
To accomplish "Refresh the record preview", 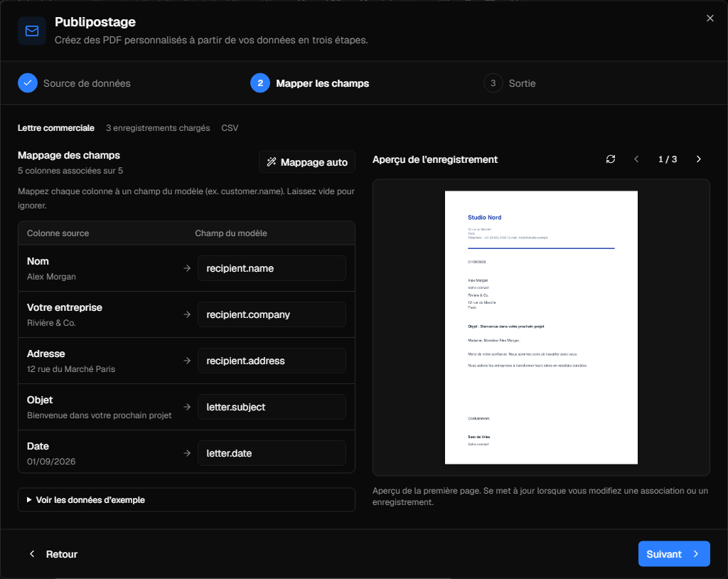I will coord(611,159).
